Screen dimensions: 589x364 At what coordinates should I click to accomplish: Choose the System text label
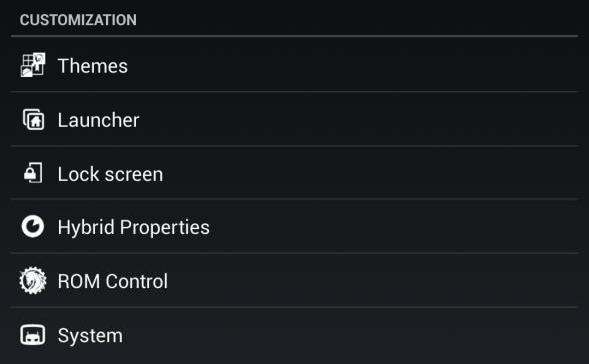coord(90,335)
